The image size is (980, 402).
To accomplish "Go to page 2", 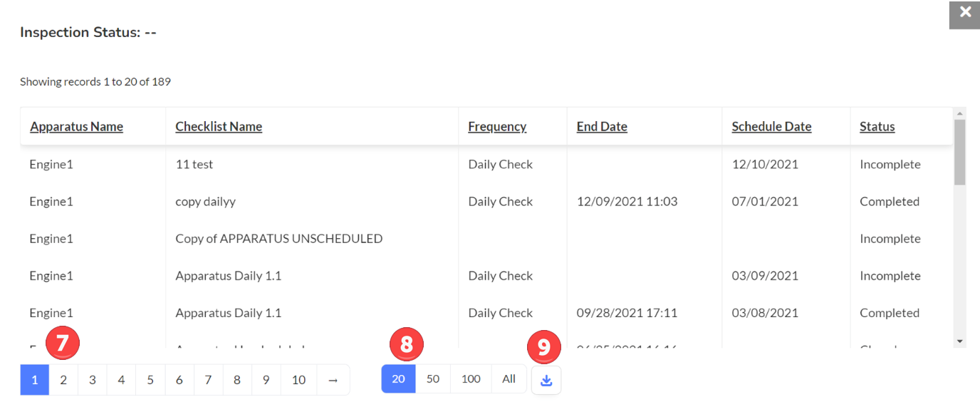I will coord(63,380).
